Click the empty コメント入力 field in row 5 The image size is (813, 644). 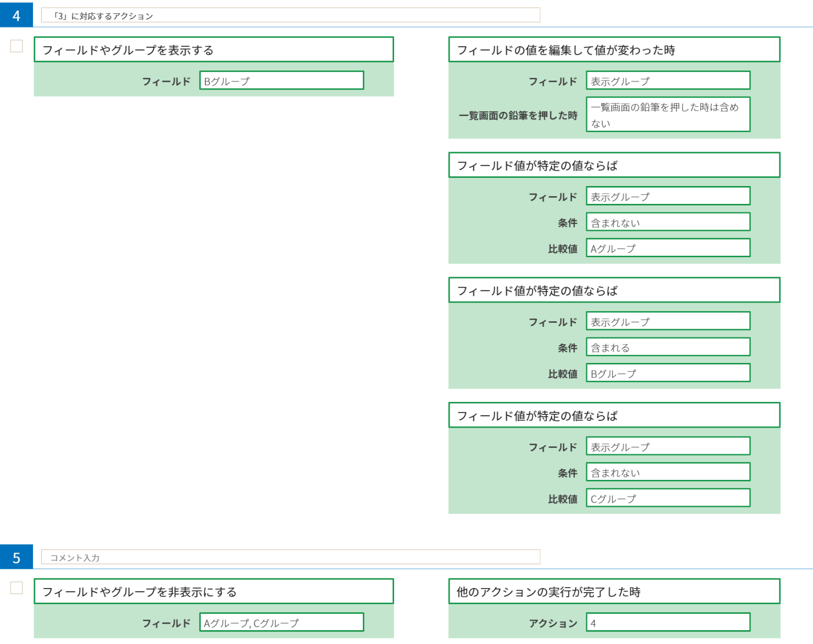tap(290, 558)
